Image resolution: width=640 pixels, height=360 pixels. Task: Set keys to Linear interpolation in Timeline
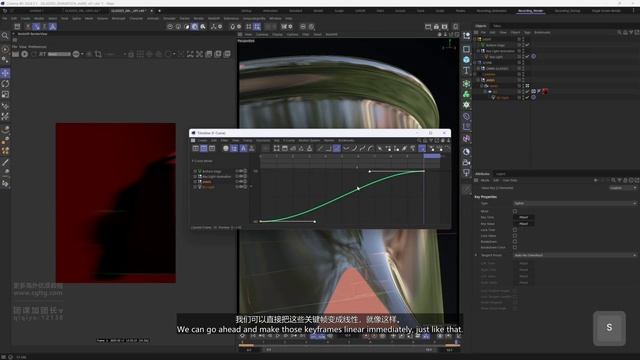pyautogui.click(x=320, y=148)
